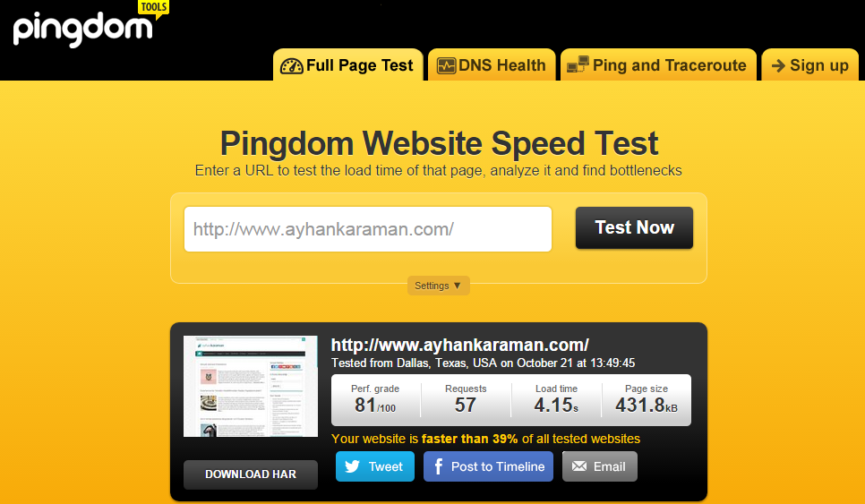Share result via Post to Timeline

click(x=488, y=466)
